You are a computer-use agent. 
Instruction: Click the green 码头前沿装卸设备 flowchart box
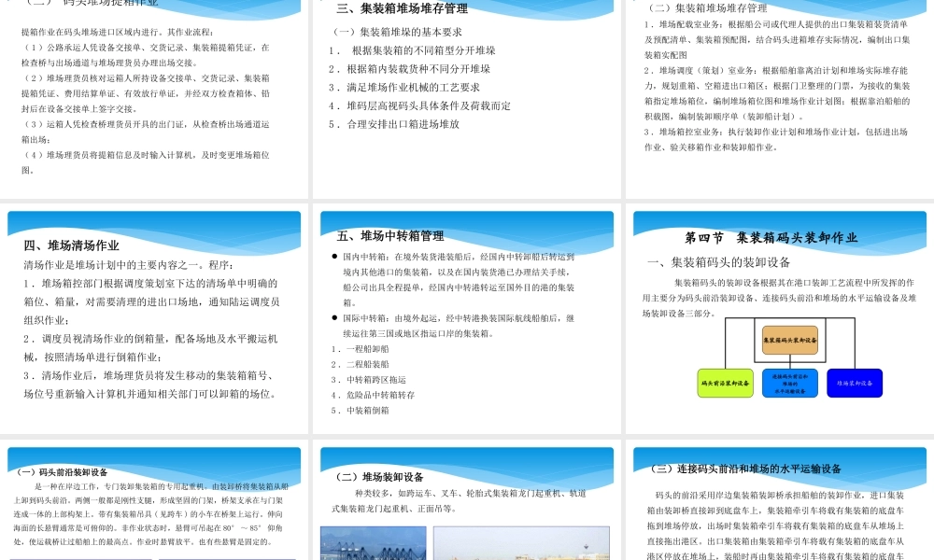click(x=725, y=384)
